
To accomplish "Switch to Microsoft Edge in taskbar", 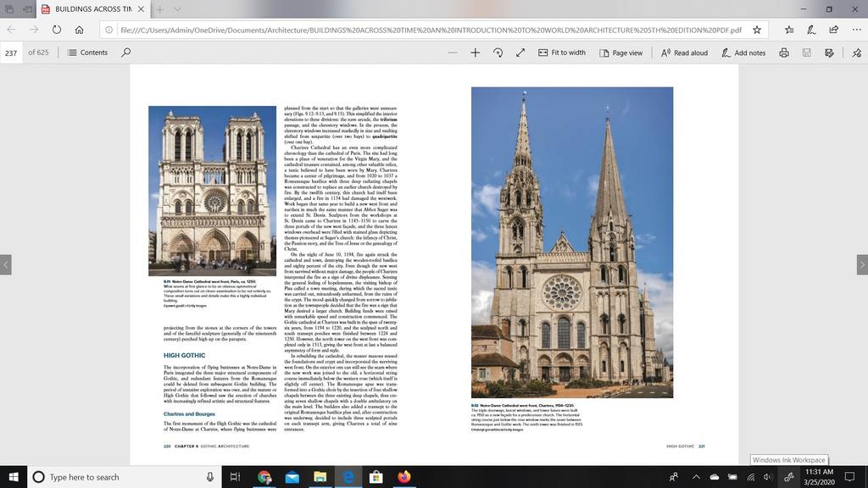I will [348, 477].
